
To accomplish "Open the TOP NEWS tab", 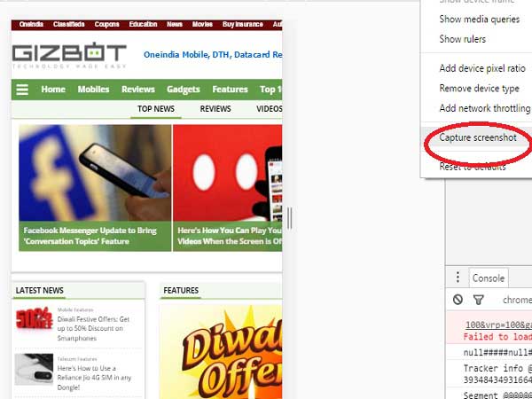I will pos(156,109).
